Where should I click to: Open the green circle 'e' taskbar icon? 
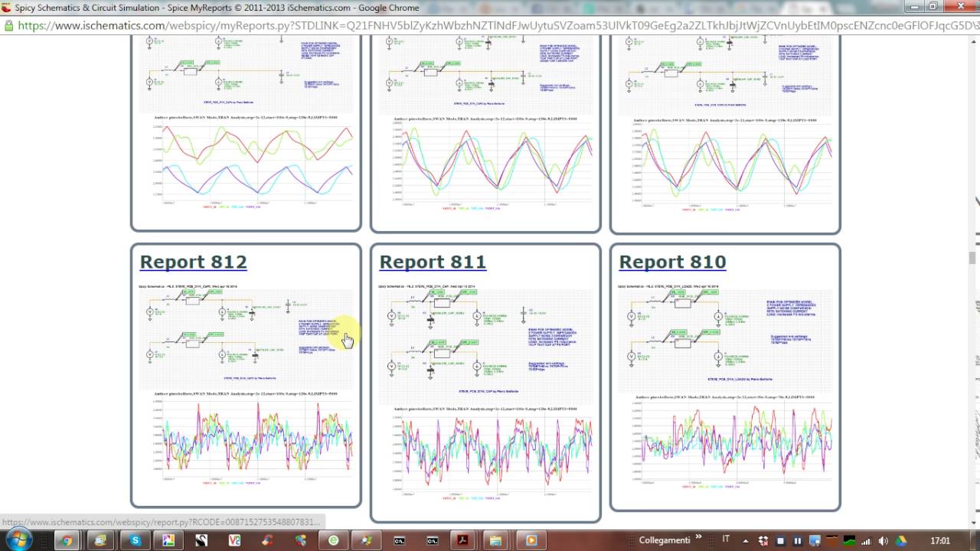pos(333,540)
